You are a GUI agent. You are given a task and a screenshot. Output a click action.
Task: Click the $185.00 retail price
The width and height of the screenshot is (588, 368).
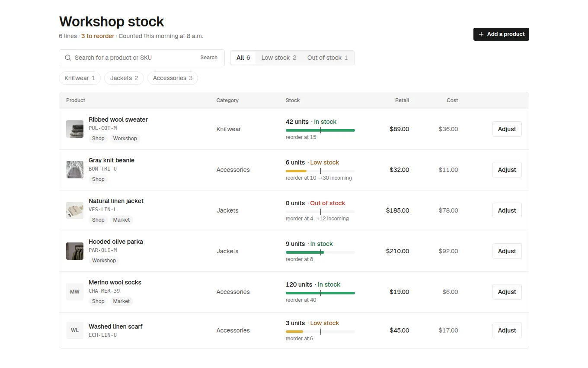click(x=398, y=210)
